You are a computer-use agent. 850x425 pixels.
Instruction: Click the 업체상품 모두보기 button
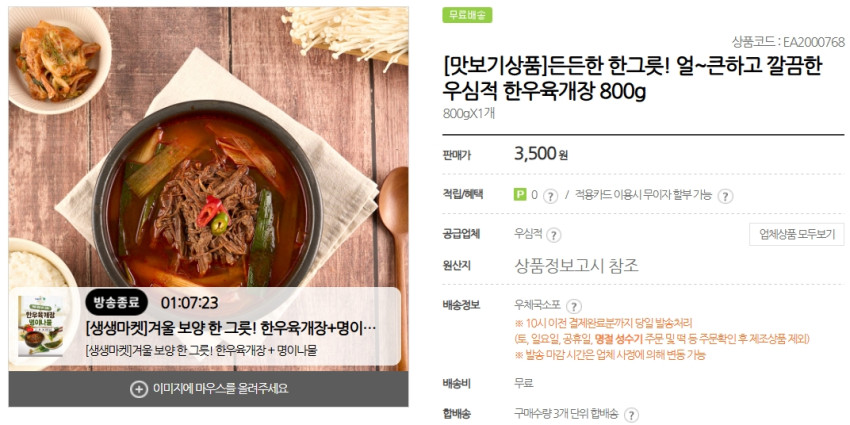797,234
